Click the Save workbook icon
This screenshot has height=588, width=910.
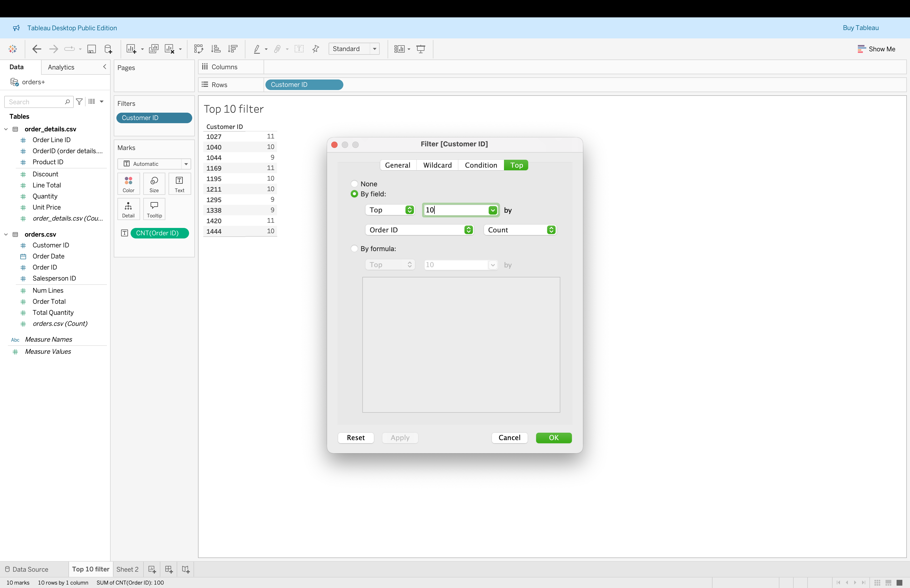(x=91, y=49)
